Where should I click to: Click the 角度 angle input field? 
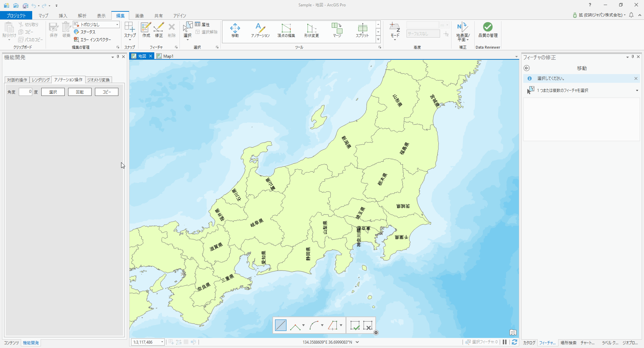point(25,92)
